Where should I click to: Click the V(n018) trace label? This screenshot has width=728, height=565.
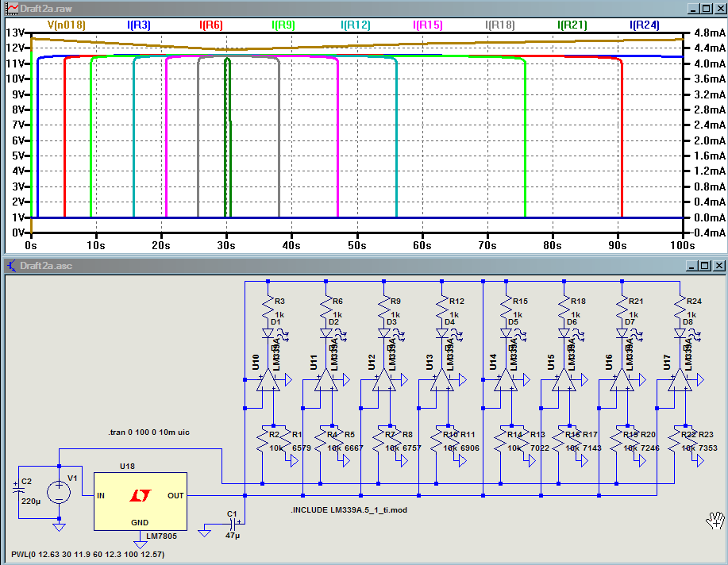tap(67, 25)
